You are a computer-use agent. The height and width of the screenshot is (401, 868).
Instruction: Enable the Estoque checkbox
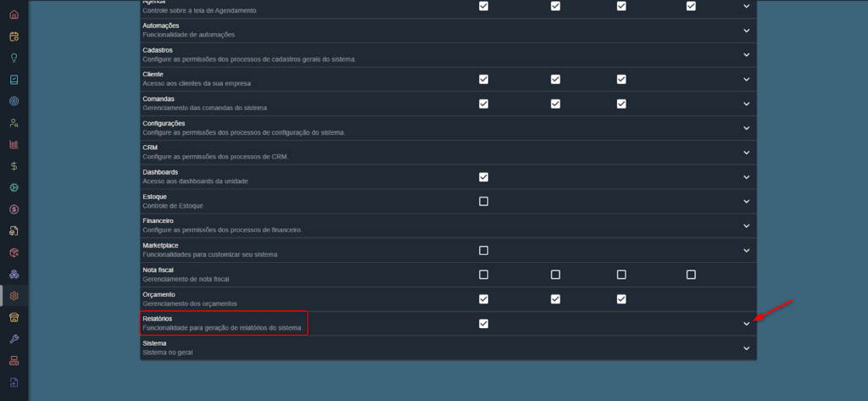point(483,201)
